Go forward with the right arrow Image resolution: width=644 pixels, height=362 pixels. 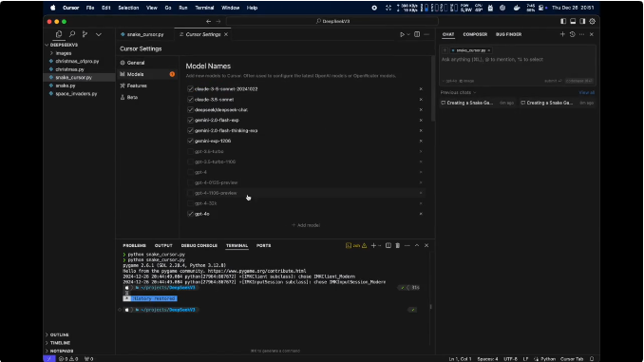coord(218,21)
